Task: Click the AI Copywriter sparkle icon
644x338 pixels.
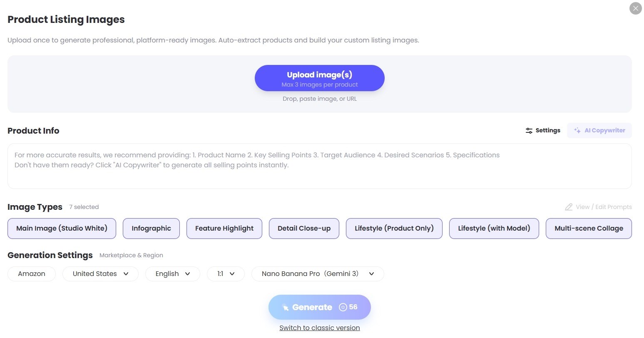Action: [x=577, y=131]
